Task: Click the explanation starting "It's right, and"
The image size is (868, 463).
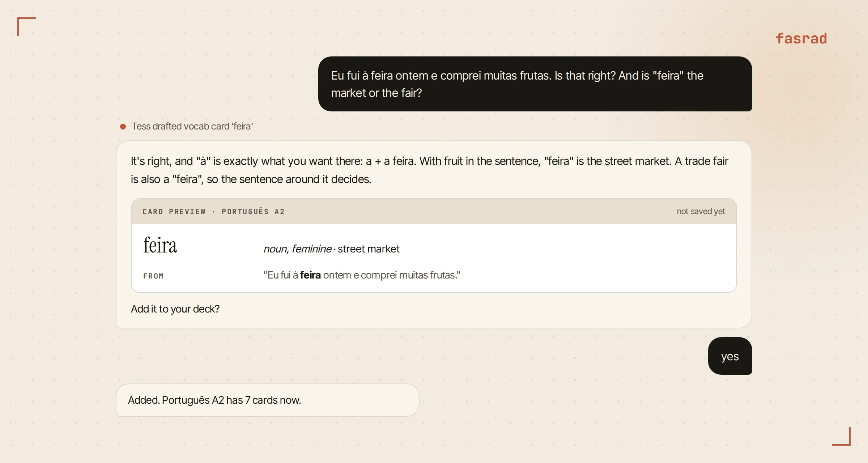Action: pos(429,170)
